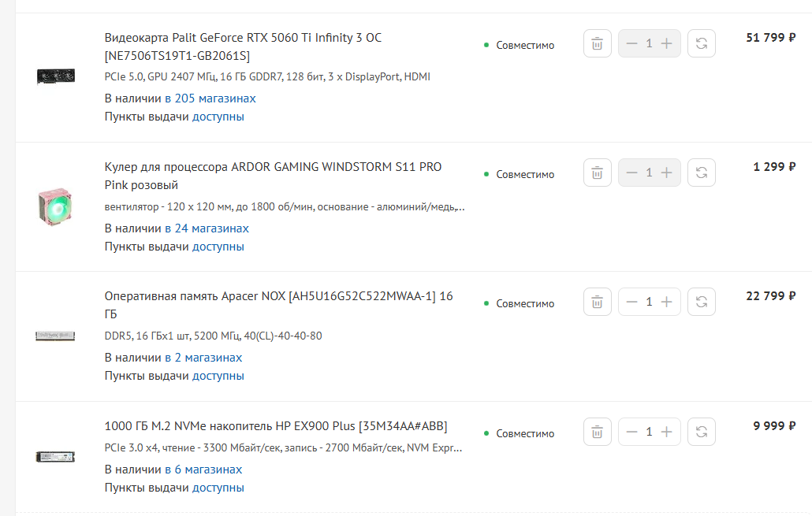
Task: Click the Apacer NOX memory thumbnail image
Action: 55,336
